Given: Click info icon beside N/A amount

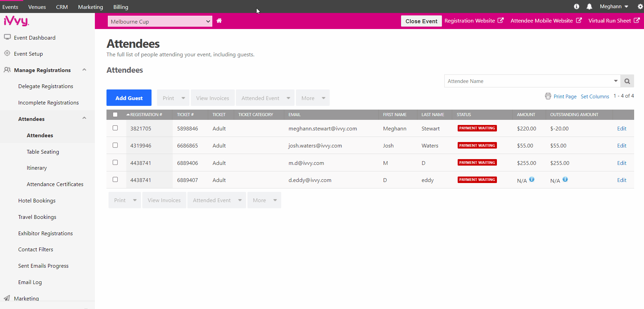Looking at the screenshot, I should click(x=532, y=180).
